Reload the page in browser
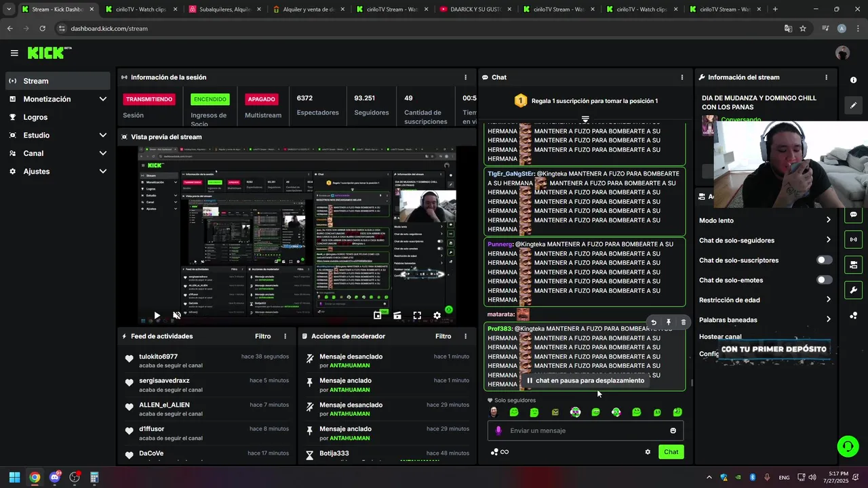Screen dimensions: 868x488 click(42, 28)
